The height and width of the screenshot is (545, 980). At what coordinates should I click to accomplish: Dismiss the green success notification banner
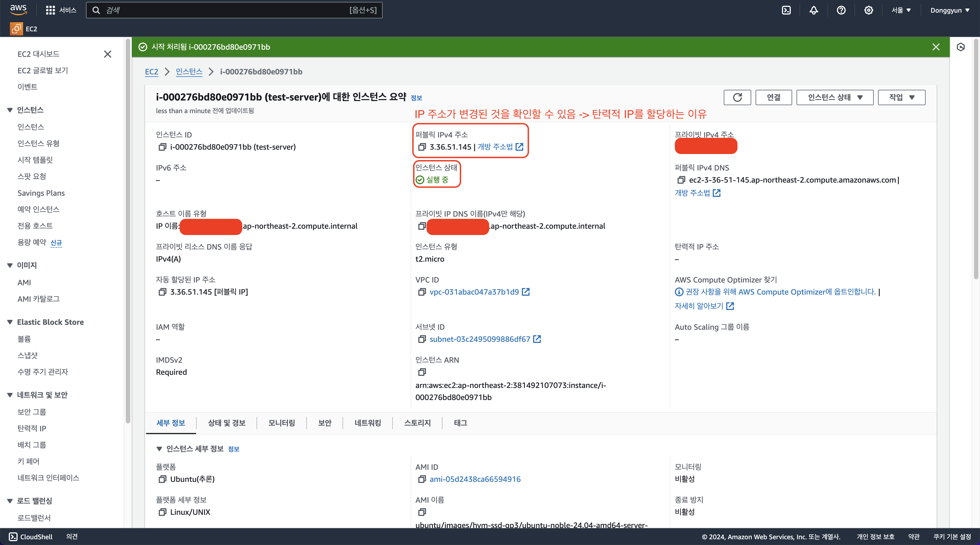(x=936, y=47)
